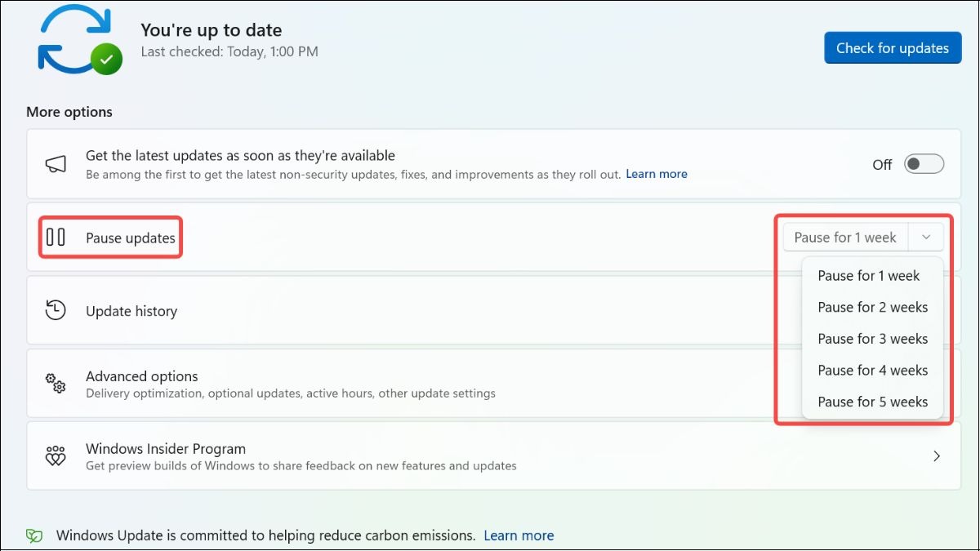980x551 pixels.
Task: Click 'Get preview builds of Windows' description
Action: pyautogui.click(x=301, y=466)
